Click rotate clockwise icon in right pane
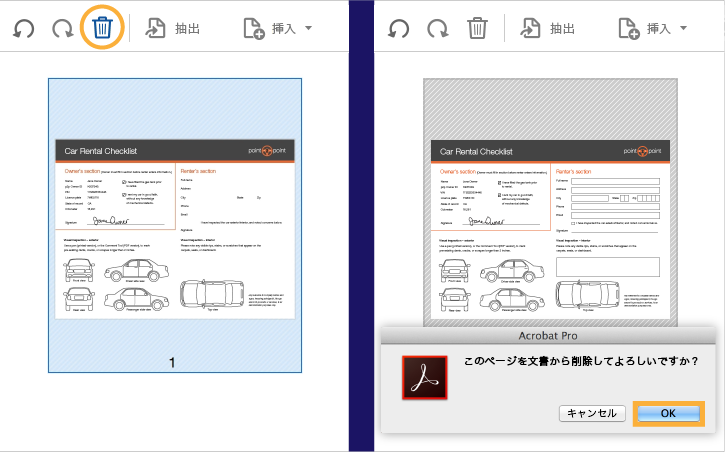Image resolution: width=725 pixels, height=452 pixels. [x=437, y=29]
